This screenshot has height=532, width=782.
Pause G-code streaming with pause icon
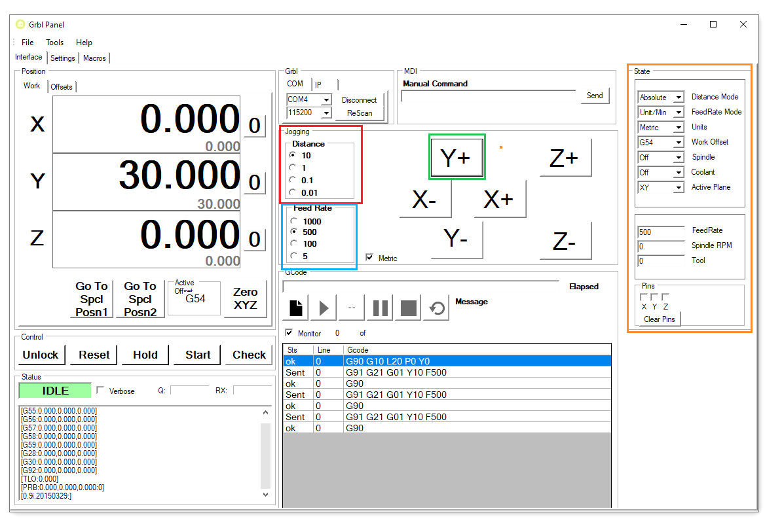pos(380,308)
